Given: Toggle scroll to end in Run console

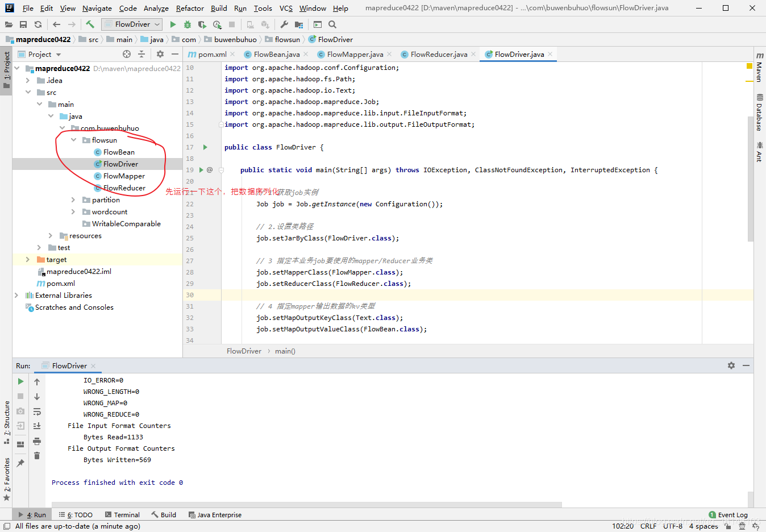Looking at the screenshot, I should click(37, 426).
